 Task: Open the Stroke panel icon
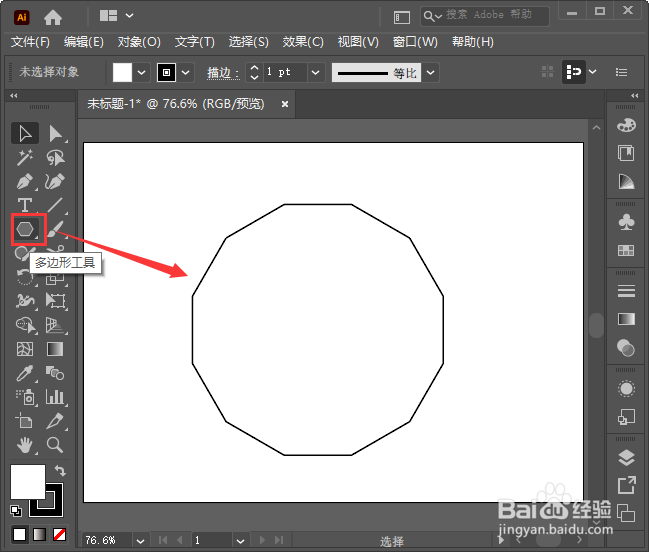click(x=626, y=291)
